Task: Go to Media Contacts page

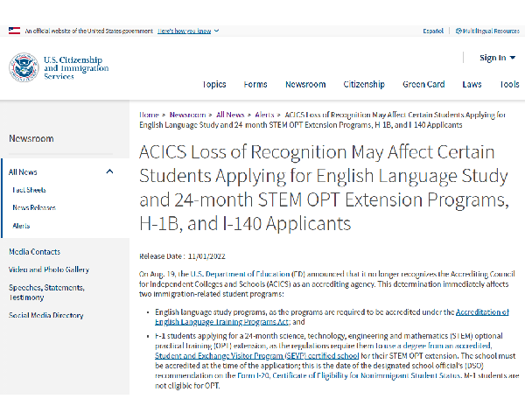Action: 34,252
